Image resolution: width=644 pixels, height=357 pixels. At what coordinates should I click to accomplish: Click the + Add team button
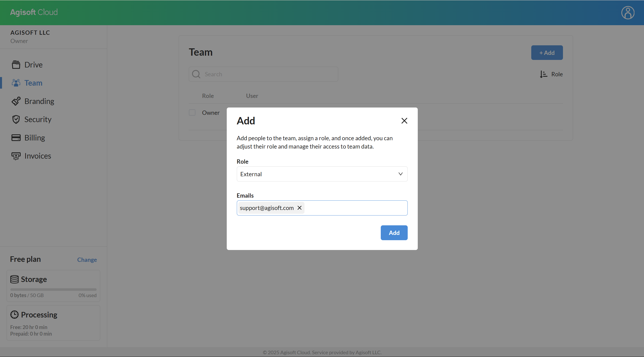click(547, 53)
